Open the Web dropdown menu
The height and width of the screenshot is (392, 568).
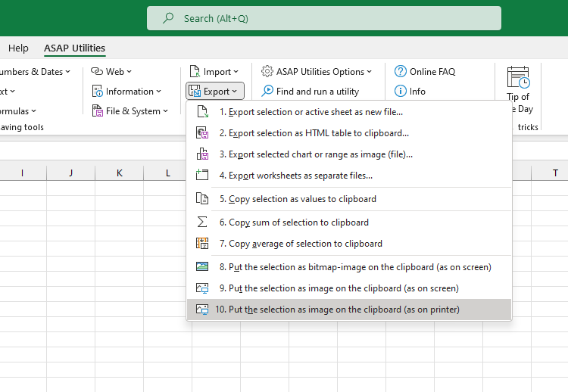point(111,72)
